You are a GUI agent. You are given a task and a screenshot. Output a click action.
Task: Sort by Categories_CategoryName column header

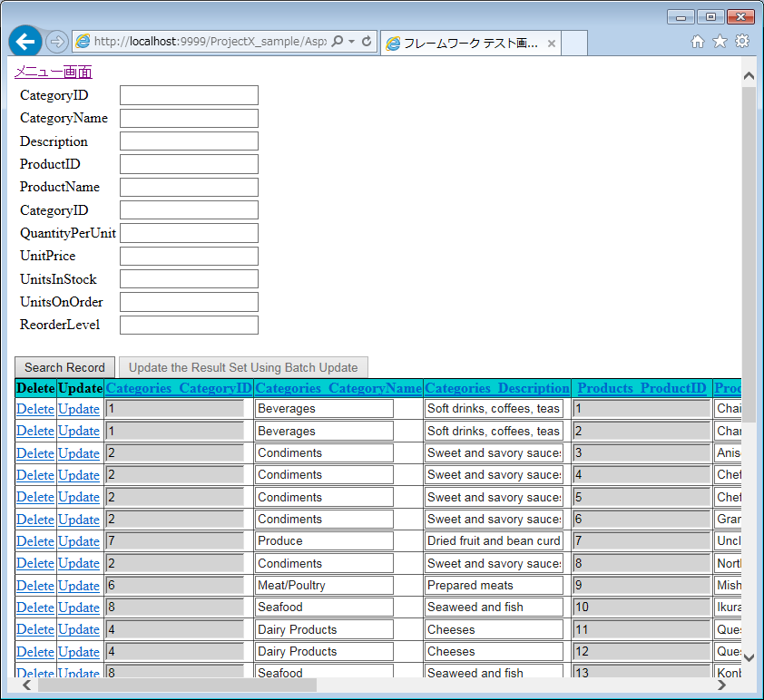coord(338,388)
